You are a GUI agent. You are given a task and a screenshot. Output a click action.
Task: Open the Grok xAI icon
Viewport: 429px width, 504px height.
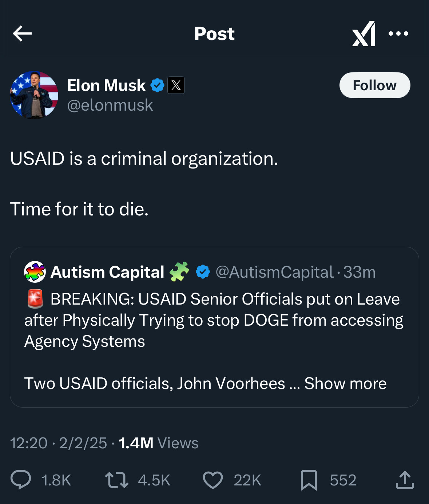point(364,34)
